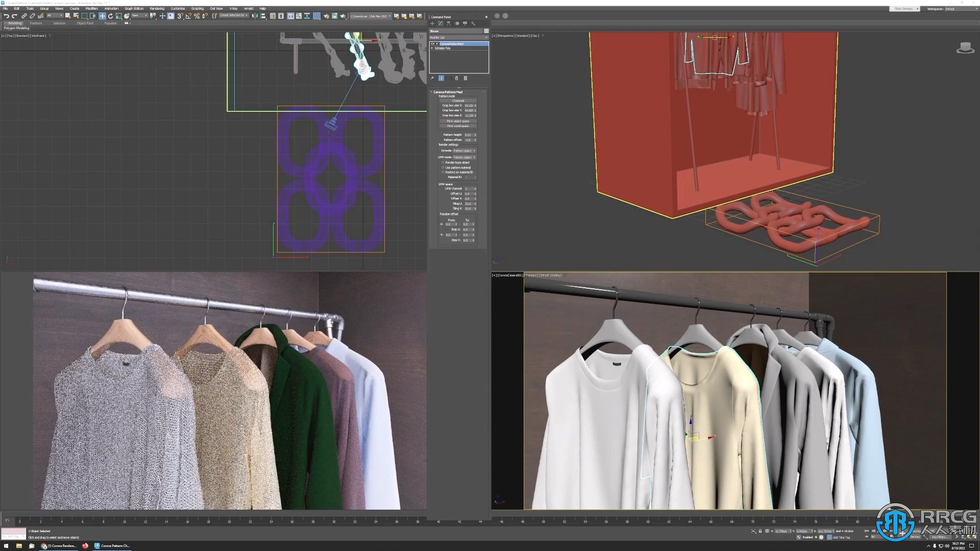
Task: Open Command Panel Motion tab
Action: [457, 23]
